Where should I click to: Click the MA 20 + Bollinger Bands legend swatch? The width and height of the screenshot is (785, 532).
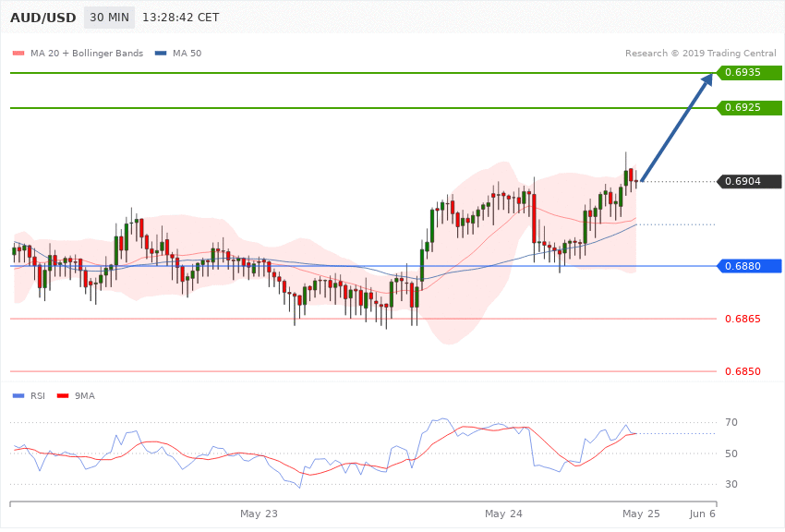(x=18, y=54)
